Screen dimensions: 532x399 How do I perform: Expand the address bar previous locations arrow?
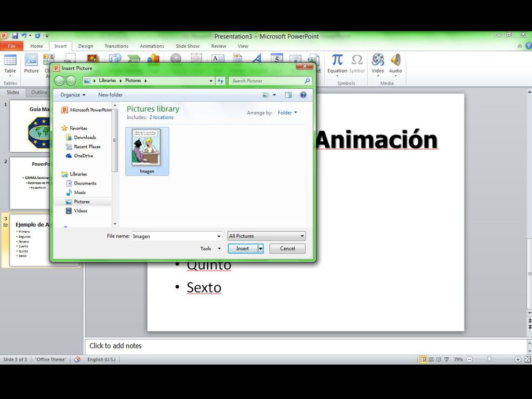[x=211, y=81]
